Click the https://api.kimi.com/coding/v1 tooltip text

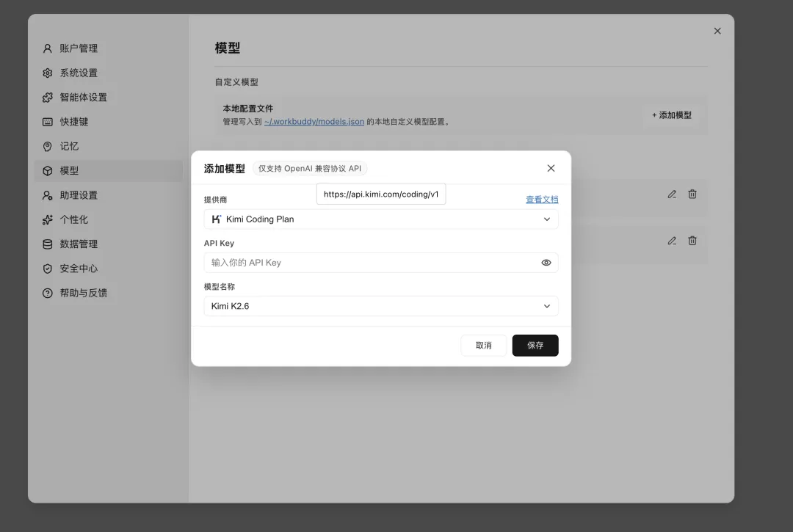[x=381, y=194]
